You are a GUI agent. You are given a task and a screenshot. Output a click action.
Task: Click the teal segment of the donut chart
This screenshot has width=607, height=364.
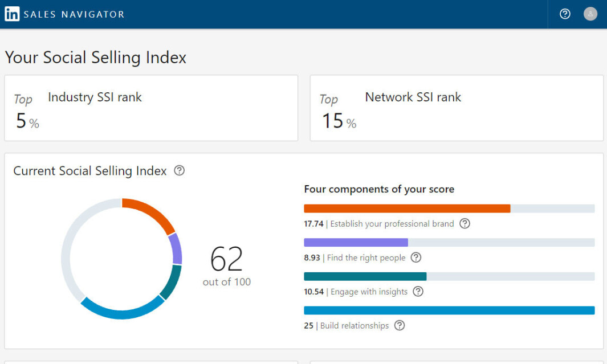click(x=172, y=281)
